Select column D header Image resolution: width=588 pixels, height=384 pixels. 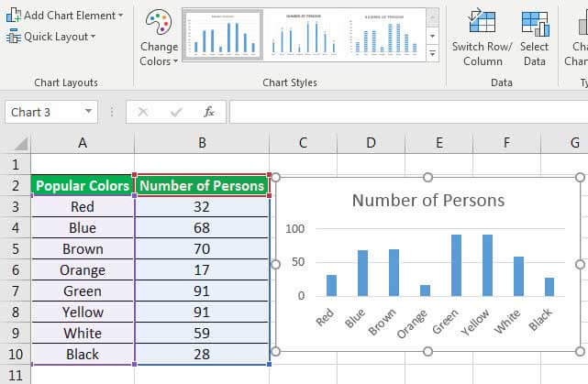[x=371, y=143]
